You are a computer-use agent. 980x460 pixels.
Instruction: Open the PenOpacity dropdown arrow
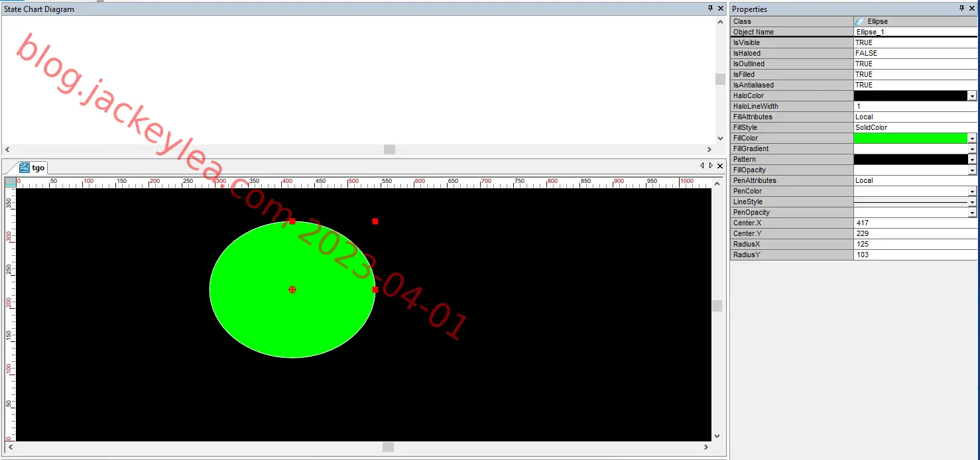point(972,213)
